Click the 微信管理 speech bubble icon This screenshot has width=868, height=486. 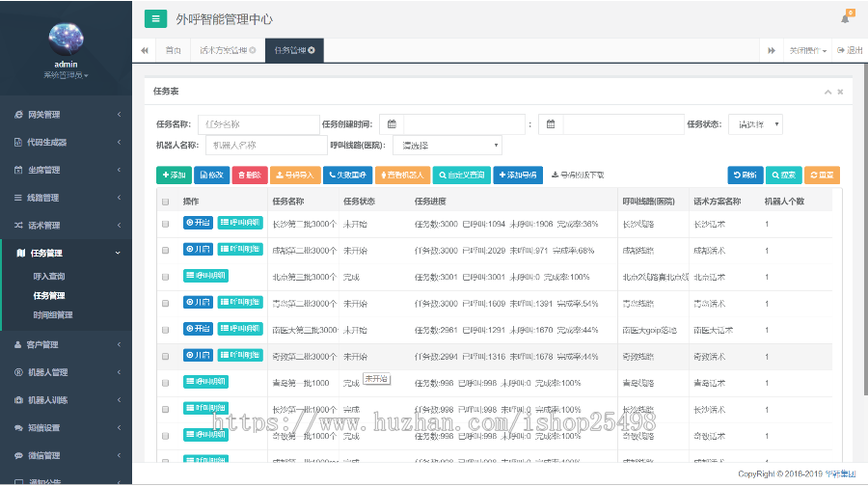pos(18,455)
